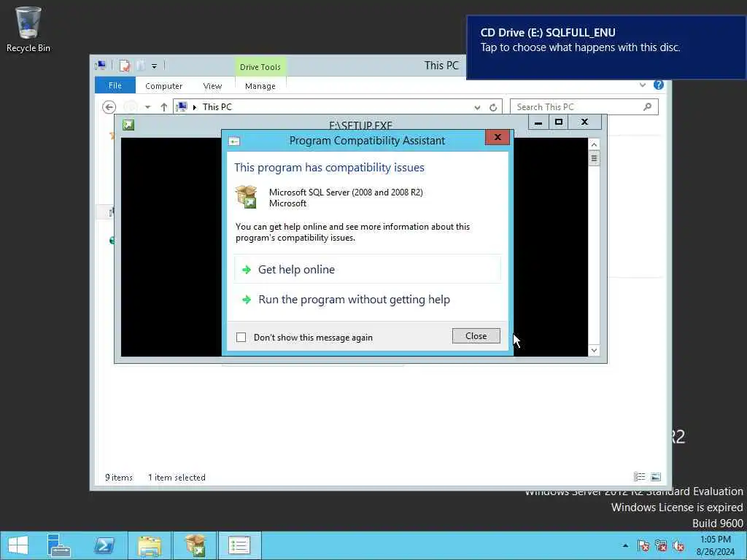Click the SQL Server package icon in dialog
747x560 pixels.
[x=247, y=197]
